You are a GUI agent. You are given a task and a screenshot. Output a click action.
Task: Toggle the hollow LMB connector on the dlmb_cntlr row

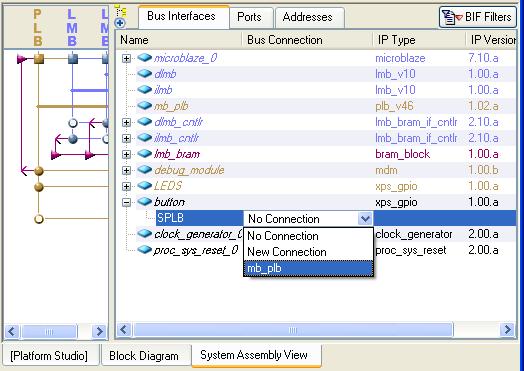click(x=73, y=123)
